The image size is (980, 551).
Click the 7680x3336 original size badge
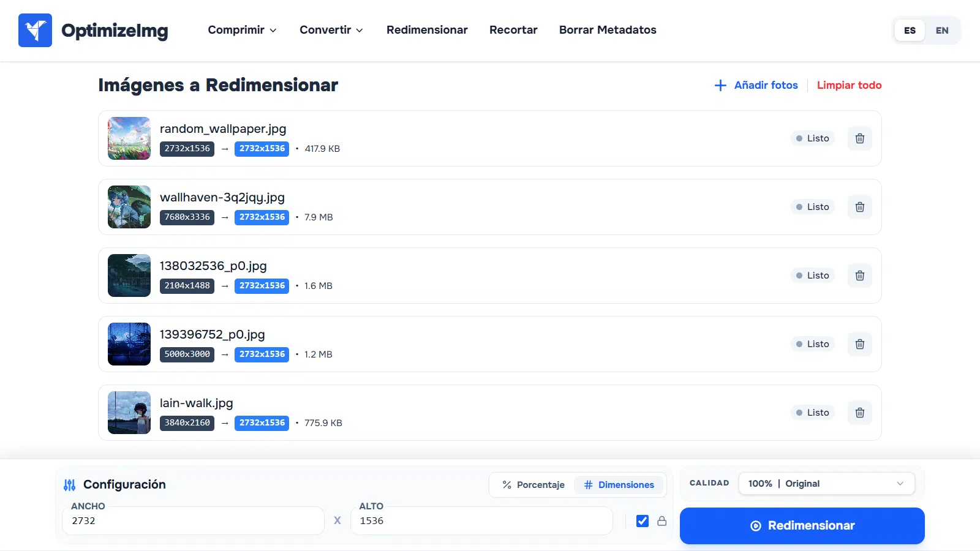tap(187, 217)
